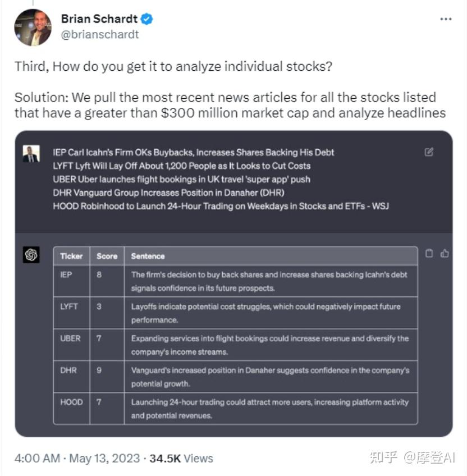
Task: Select the LYFT ticker cell
Action: (70, 306)
